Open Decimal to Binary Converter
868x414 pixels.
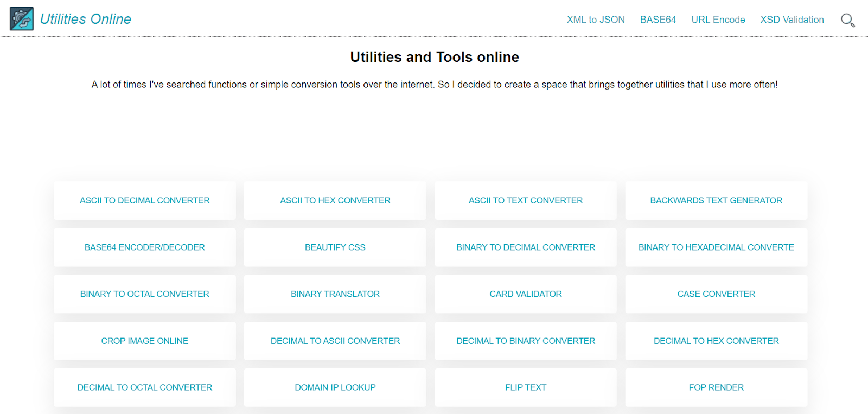pyautogui.click(x=526, y=341)
